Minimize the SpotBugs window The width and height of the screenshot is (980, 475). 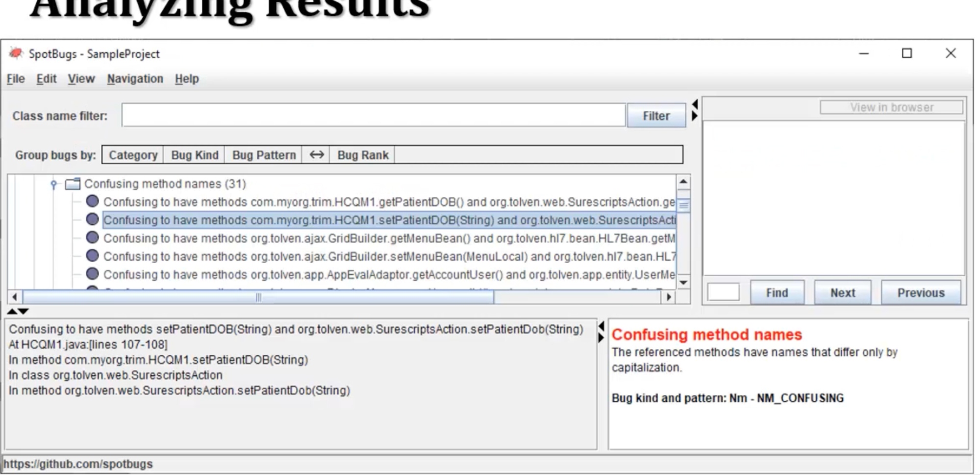click(864, 53)
